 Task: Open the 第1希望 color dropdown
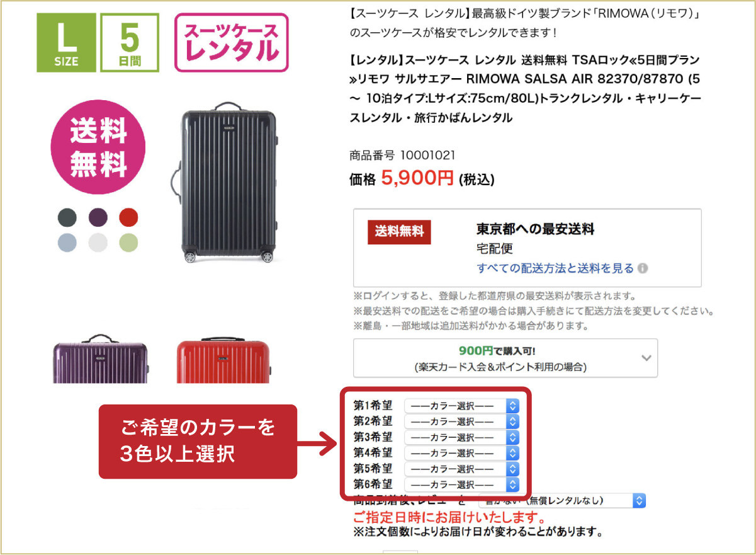click(x=462, y=405)
